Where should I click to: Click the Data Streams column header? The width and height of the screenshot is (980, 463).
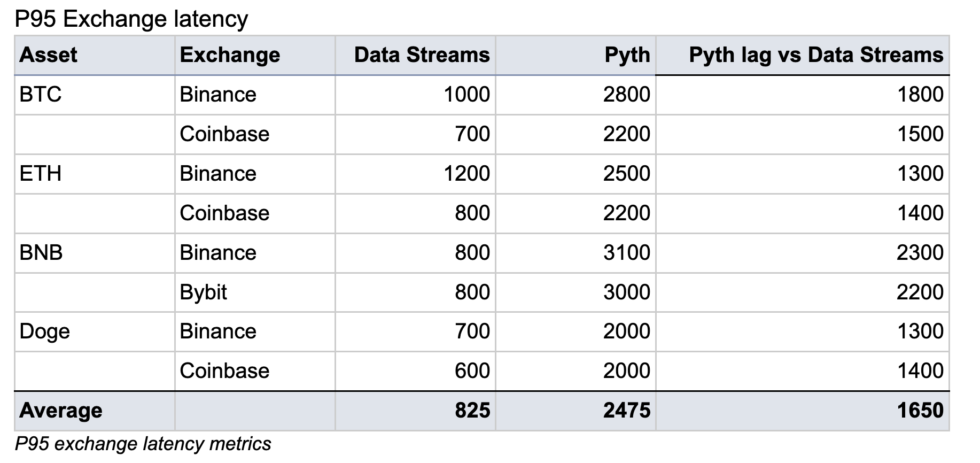tap(422, 55)
